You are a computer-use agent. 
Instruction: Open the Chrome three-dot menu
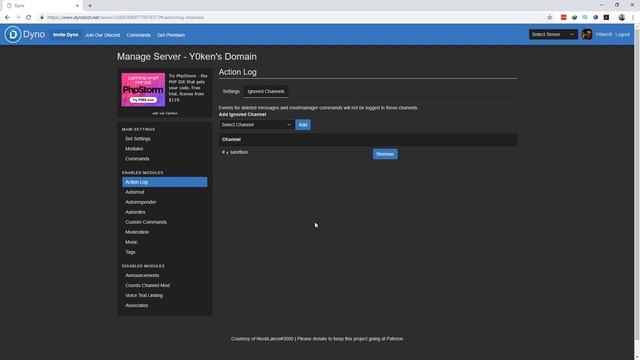[x=633, y=18]
